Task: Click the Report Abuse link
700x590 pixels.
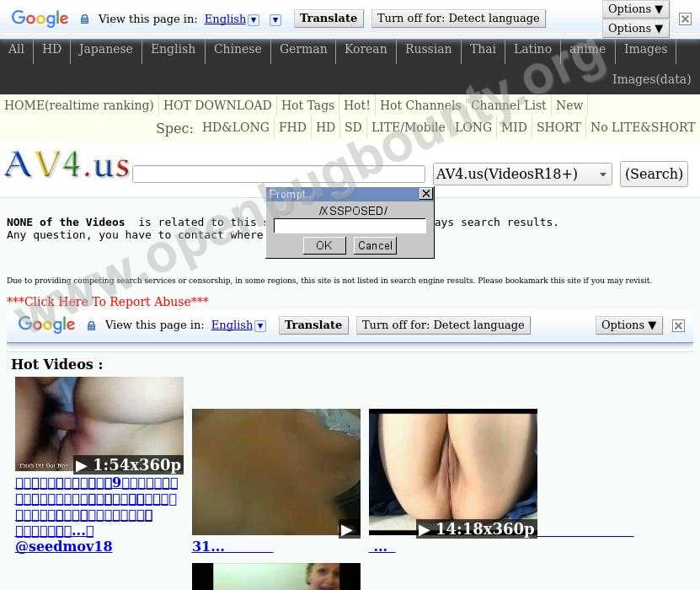Action: pyautogui.click(x=108, y=302)
